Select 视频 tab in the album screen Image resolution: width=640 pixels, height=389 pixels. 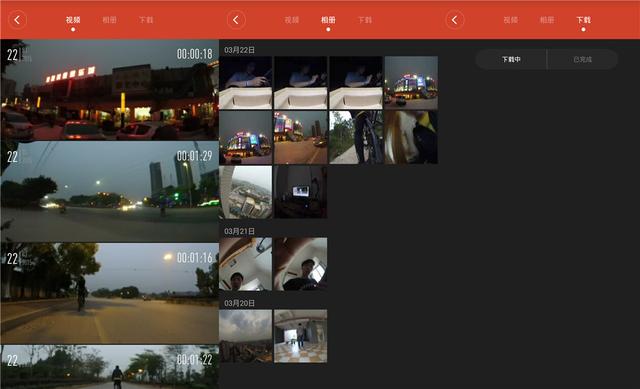pos(291,20)
